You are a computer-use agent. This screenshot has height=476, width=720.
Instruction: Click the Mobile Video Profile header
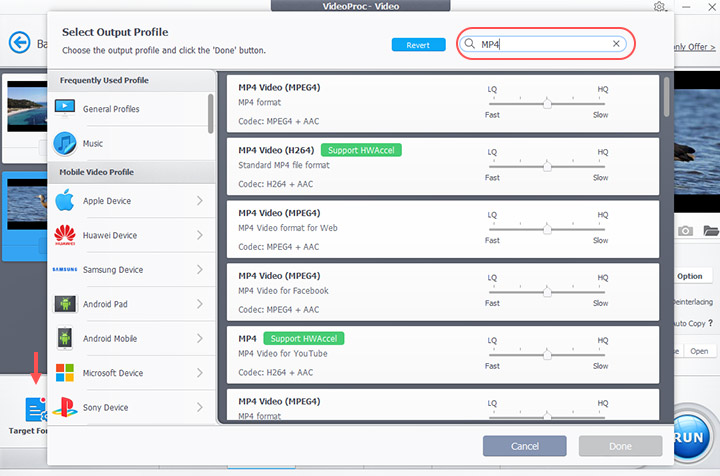(131, 172)
